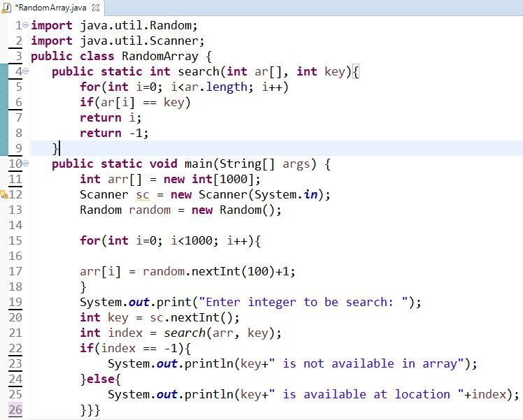Screen dimensions: 523x420
Task: Click line number 14 in the gutter
Action: pyautogui.click(x=15, y=225)
